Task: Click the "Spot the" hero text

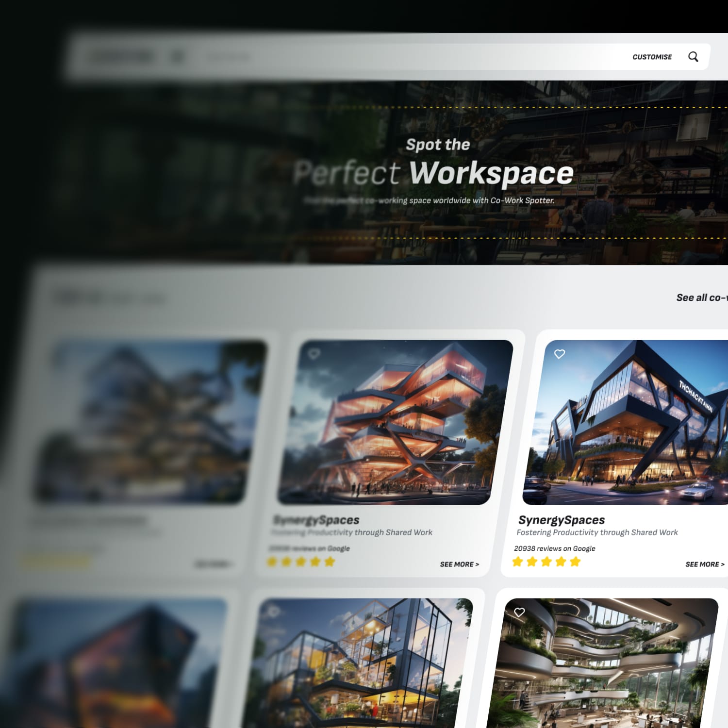Action: [x=438, y=145]
